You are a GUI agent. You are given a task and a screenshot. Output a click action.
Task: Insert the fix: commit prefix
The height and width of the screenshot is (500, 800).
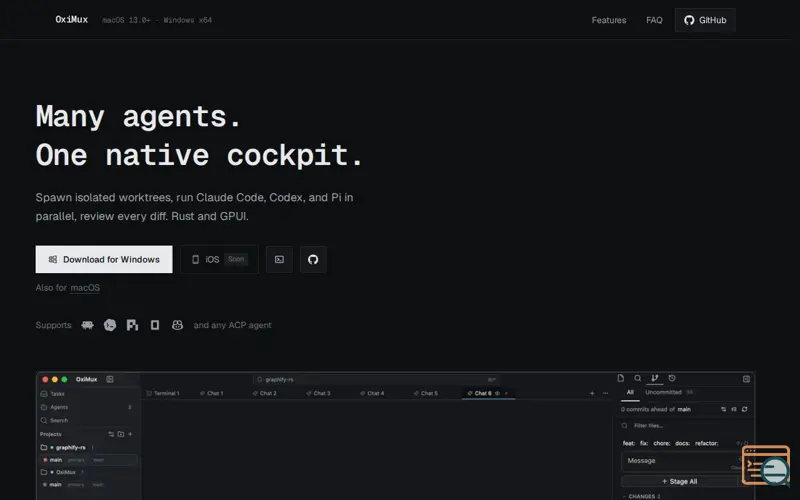(644, 443)
